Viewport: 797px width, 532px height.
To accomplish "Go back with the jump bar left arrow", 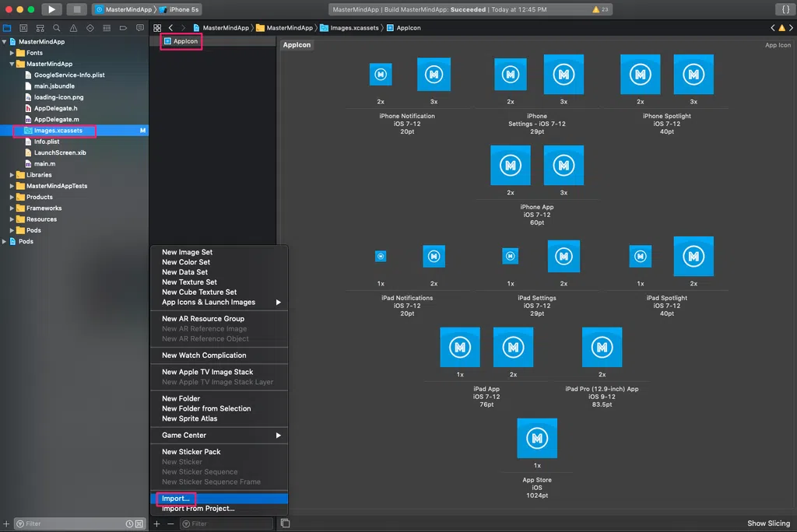I will 170,28.
